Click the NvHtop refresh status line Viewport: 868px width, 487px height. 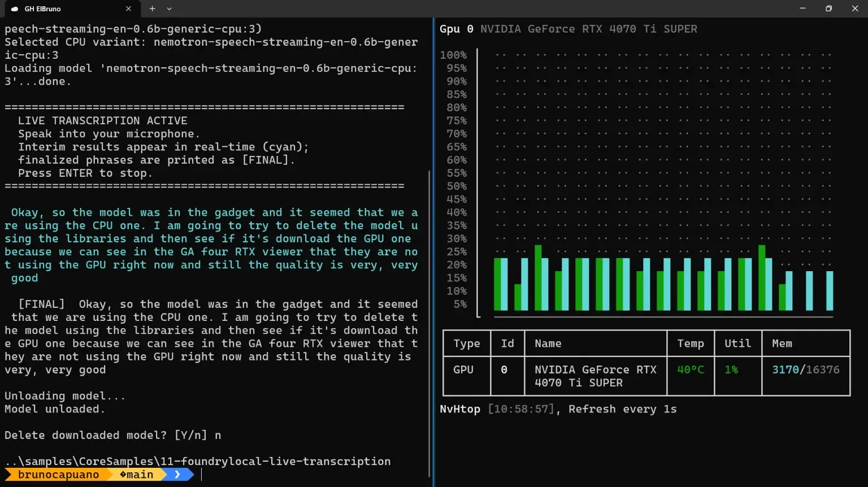click(558, 409)
